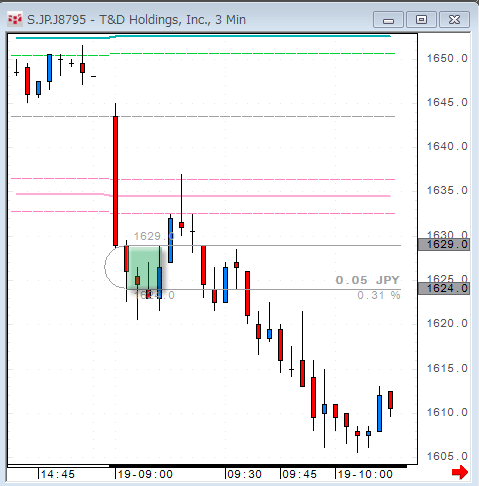Click the 1645.0 price axis label

[x=447, y=102]
